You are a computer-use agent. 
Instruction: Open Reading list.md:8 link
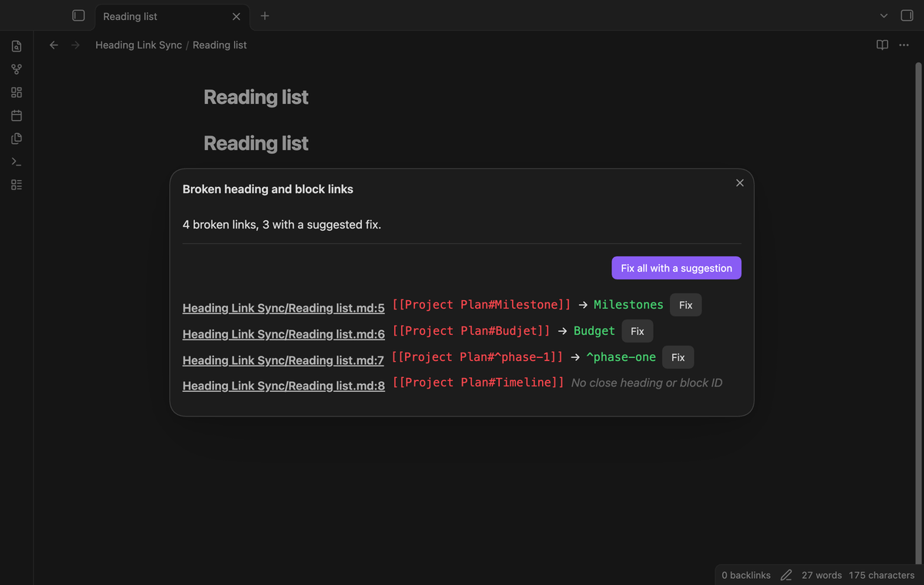(x=283, y=386)
